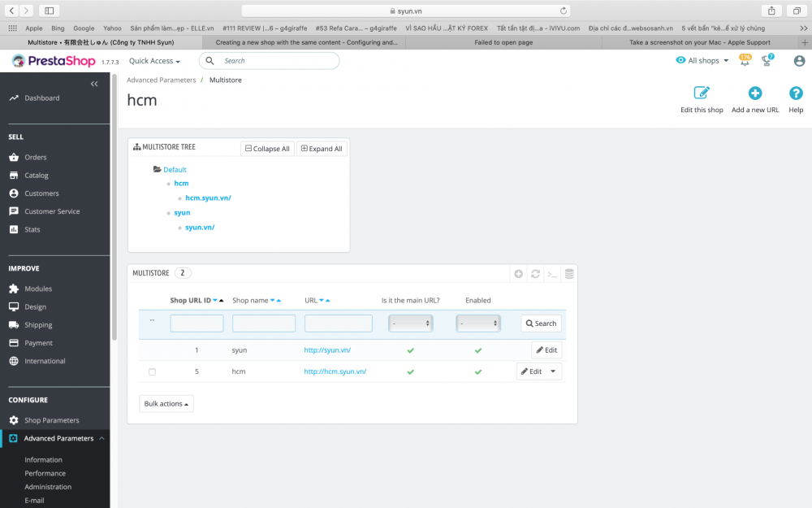This screenshot has height=508, width=812.
Task: Open the http://hcm.syun.vn/ link in table
Action: pyautogui.click(x=335, y=371)
